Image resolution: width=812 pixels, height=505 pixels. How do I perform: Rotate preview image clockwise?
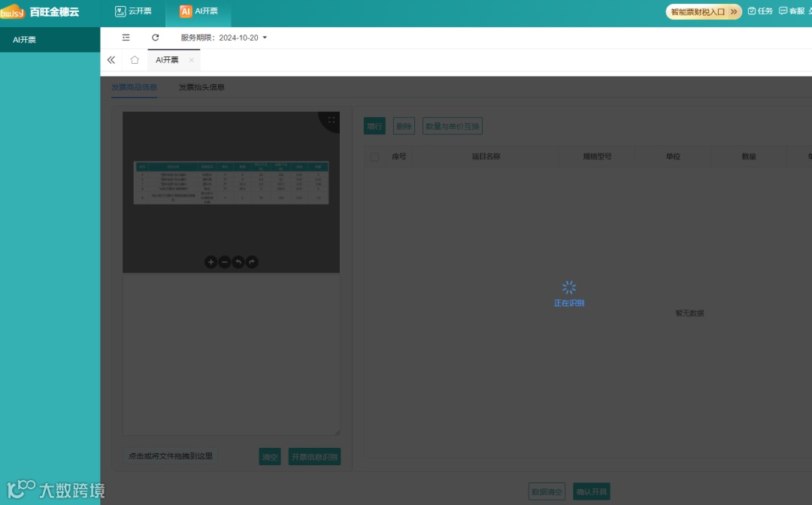[x=252, y=262]
